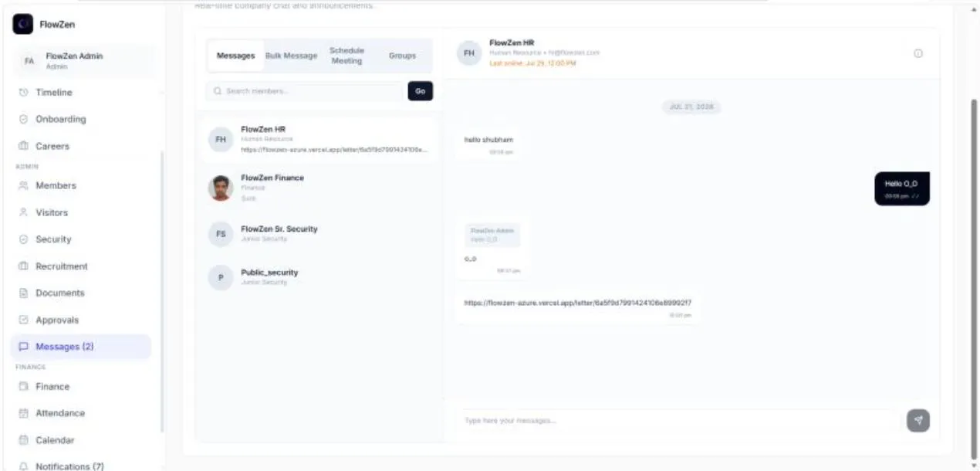Open the Documents section
Image resolution: width=980 pixels, height=471 pixels.
[x=59, y=293]
